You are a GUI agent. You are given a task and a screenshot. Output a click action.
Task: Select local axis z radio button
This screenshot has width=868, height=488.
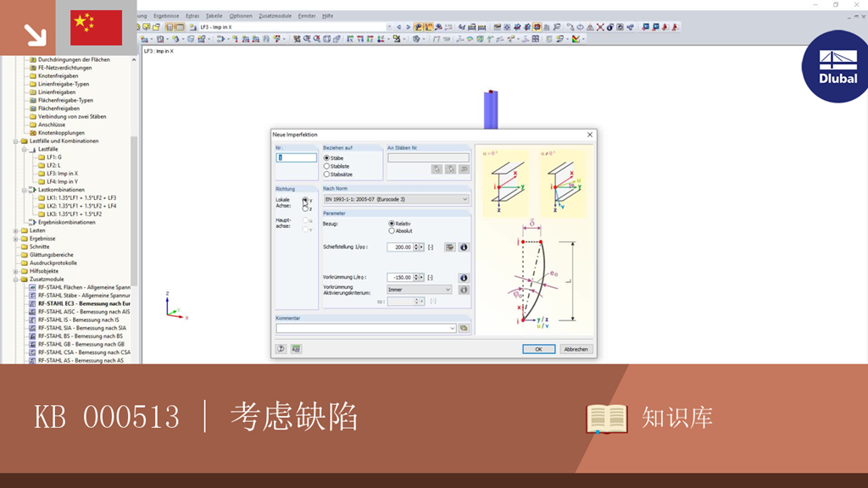[305, 208]
